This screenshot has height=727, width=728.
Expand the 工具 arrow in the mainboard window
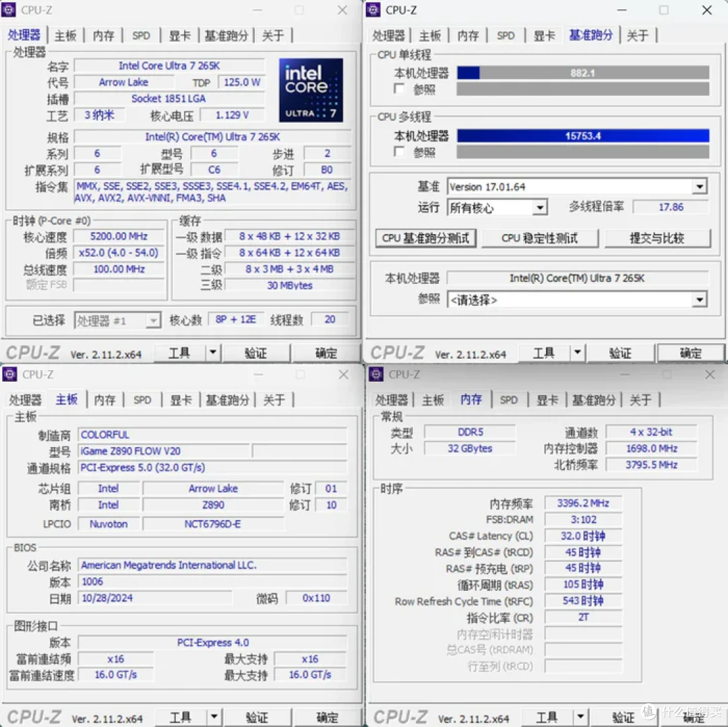tap(214, 717)
